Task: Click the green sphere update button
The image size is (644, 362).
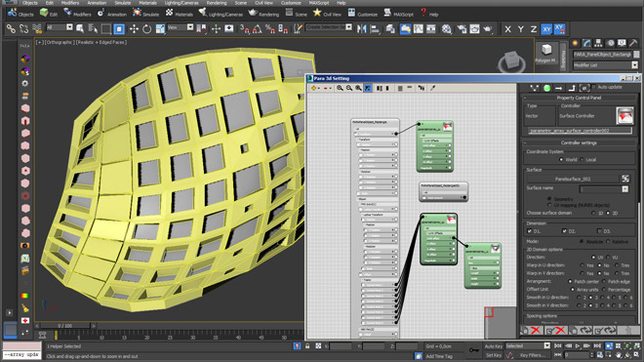Action: pyautogui.click(x=546, y=88)
